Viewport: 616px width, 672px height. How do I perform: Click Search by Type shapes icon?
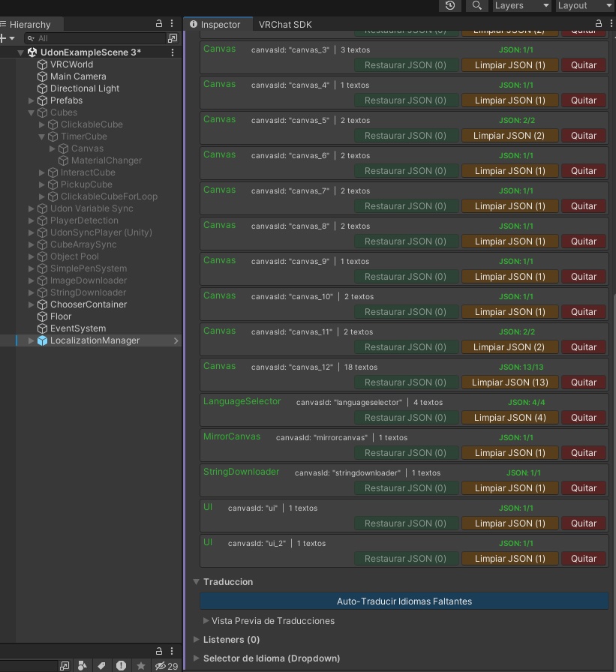(x=83, y=665)
